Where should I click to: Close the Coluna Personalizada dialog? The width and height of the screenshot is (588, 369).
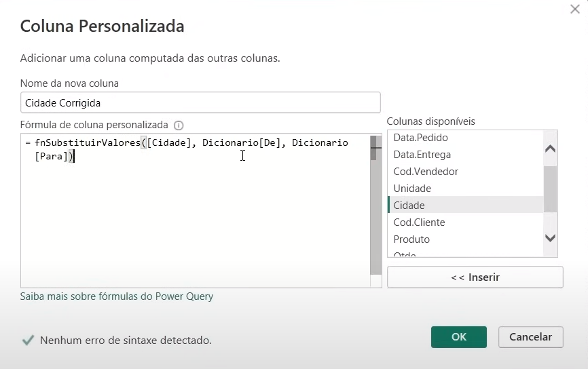[574, 9]
